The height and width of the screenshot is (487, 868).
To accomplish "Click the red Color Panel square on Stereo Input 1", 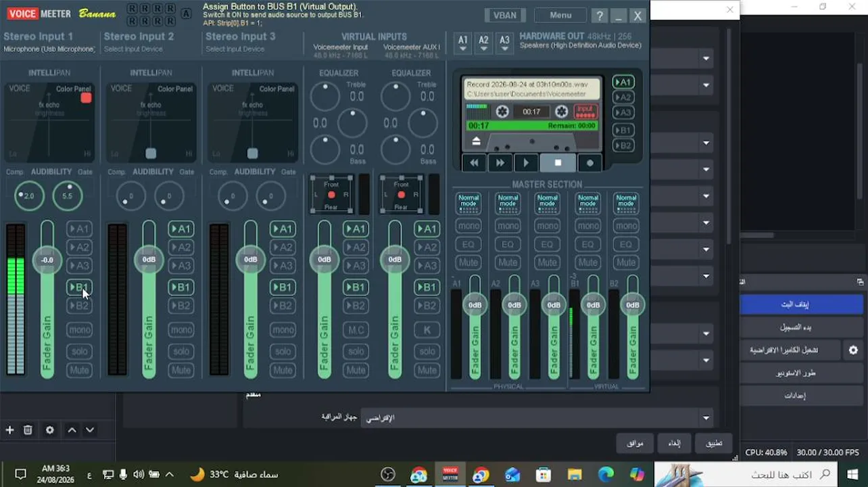I will (x=86, y=98).
